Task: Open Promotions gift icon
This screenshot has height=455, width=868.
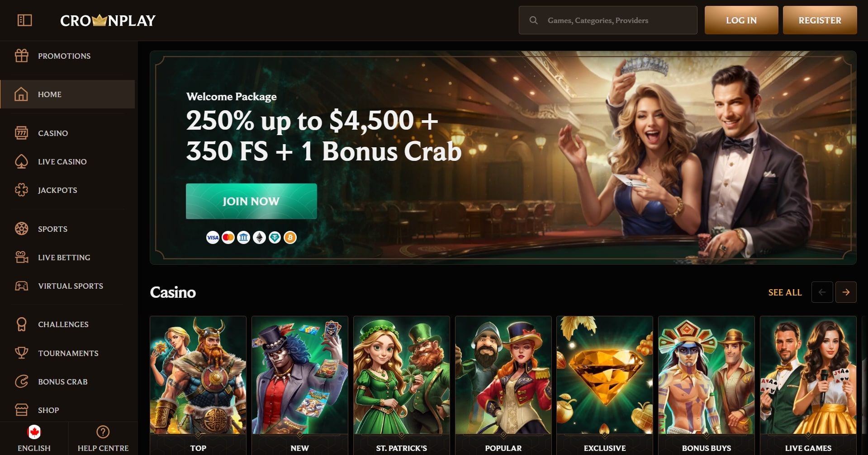Action: click(x=21, y=56)
